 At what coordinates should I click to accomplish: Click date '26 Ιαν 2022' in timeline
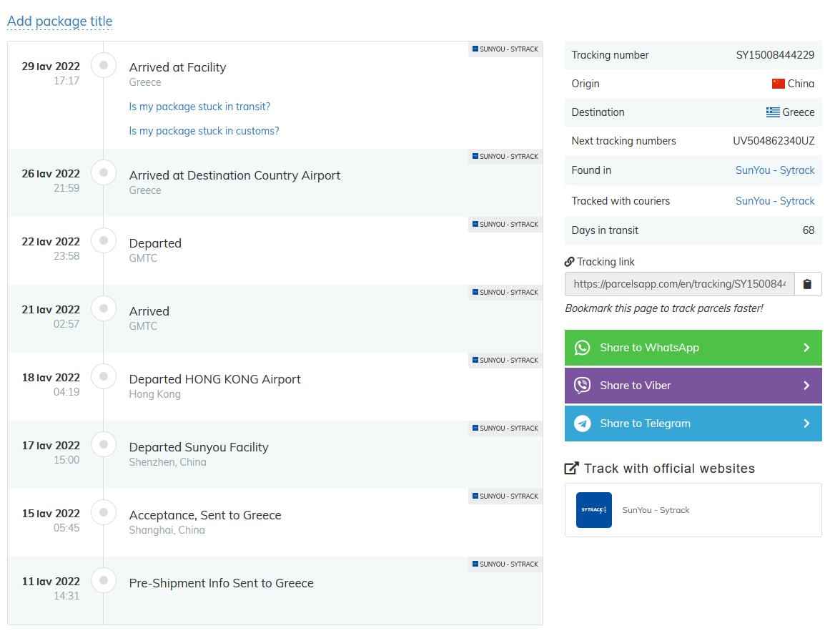click(51, 174)
